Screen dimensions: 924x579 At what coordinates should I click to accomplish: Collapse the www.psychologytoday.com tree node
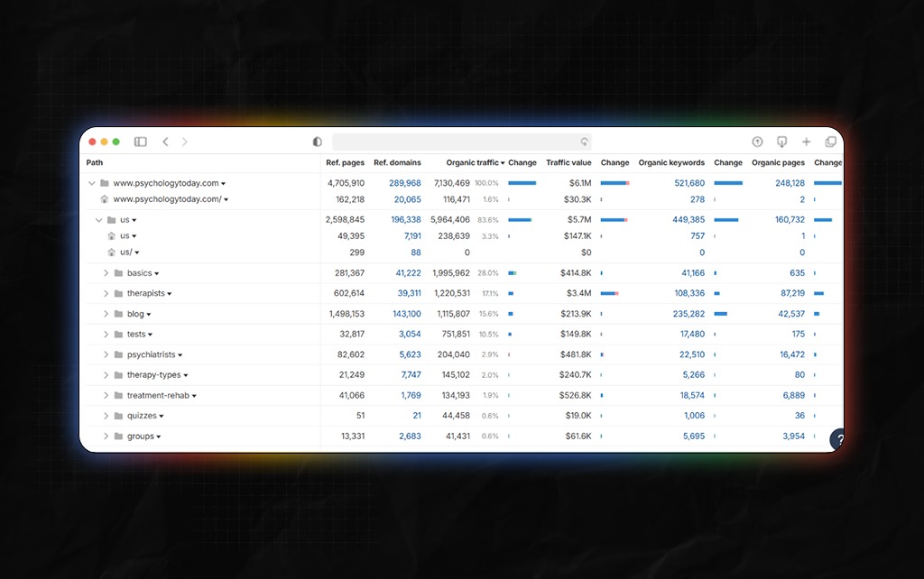click(x=91, y=183)
